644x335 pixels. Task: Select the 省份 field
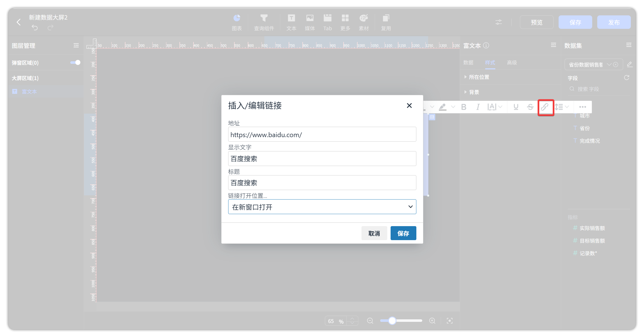click(x=585, y=128)
